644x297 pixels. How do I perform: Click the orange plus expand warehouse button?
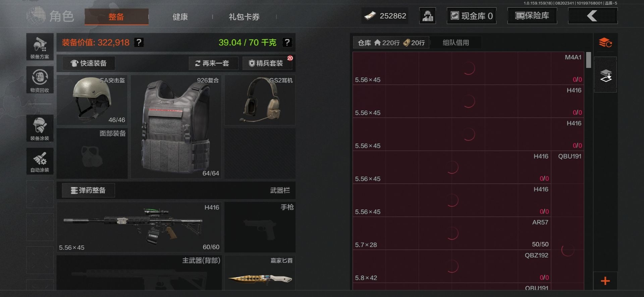tap(605, 281)
